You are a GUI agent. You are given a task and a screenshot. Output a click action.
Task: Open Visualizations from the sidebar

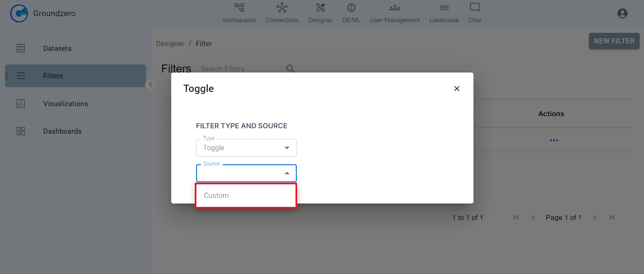pos(66,104)
